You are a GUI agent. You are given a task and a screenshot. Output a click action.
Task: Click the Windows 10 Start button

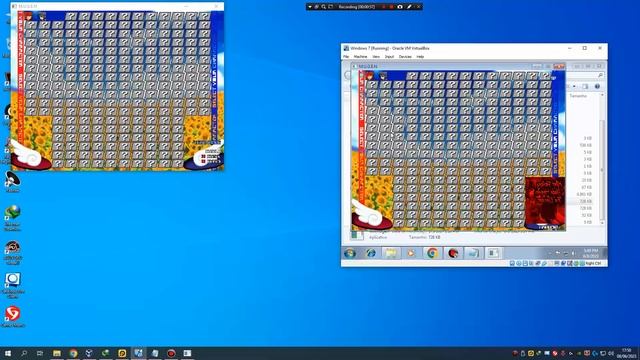pos(7,353)
